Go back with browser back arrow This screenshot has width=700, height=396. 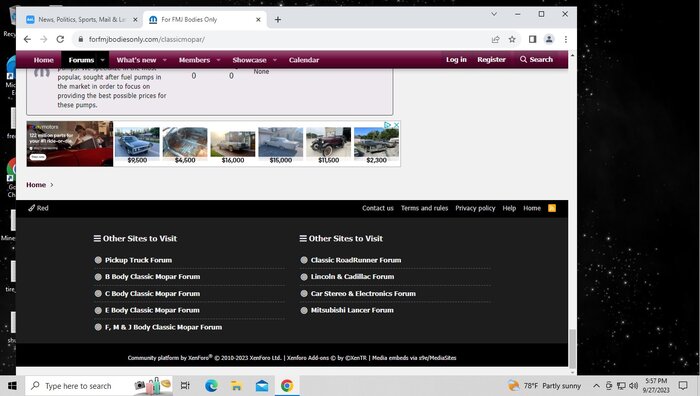coord(27,39)
